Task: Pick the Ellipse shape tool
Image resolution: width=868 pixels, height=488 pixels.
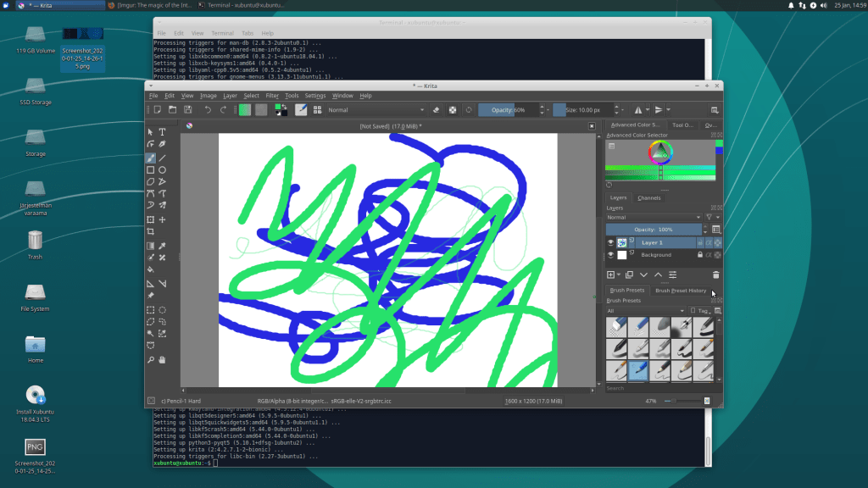Action: (x=162, y=169)
